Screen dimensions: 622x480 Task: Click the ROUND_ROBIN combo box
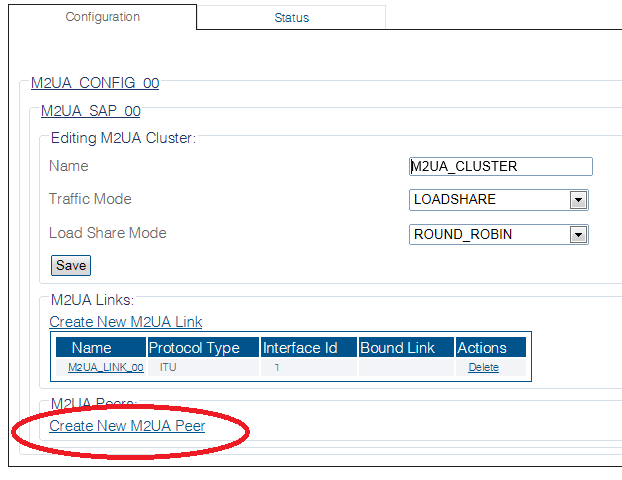tap(499, 234)
